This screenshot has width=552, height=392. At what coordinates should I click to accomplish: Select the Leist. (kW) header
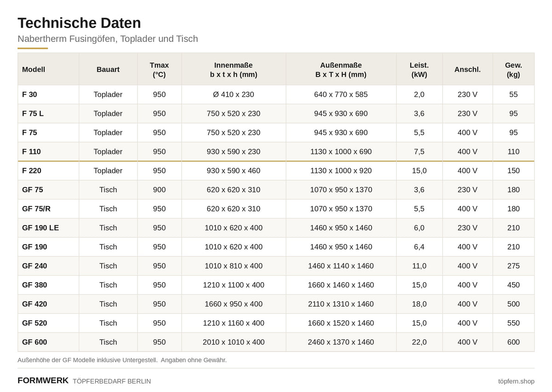[419, 69]
